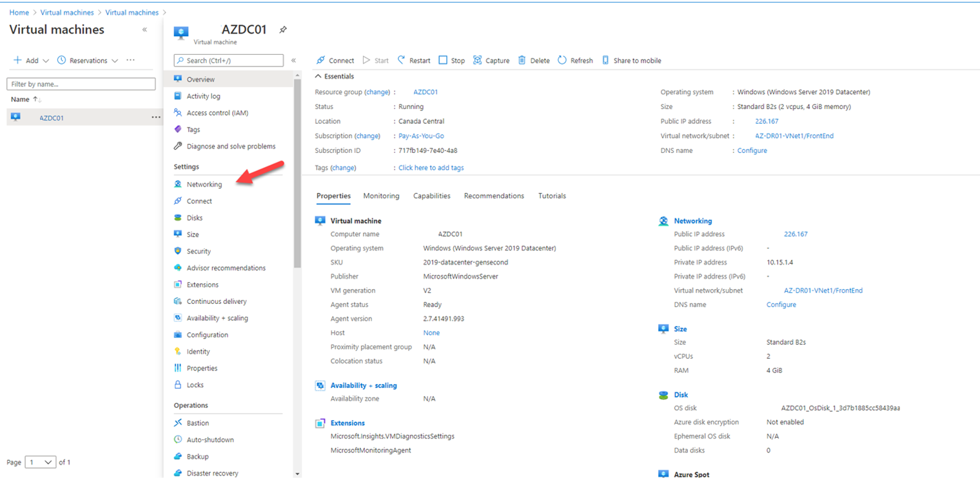Click the resource group change link
The height and width of the screenshot is (493, 980).
click(378, 92)
